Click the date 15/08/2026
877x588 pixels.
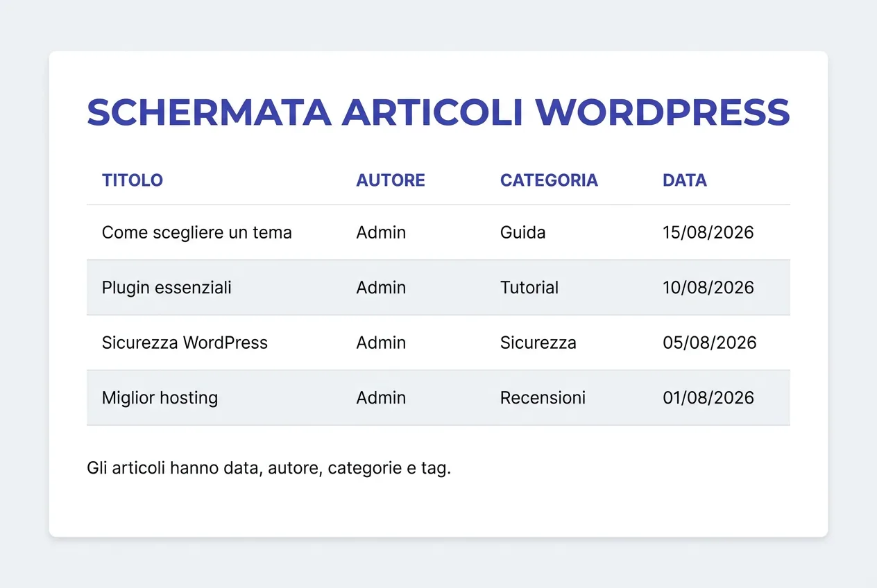708,232
